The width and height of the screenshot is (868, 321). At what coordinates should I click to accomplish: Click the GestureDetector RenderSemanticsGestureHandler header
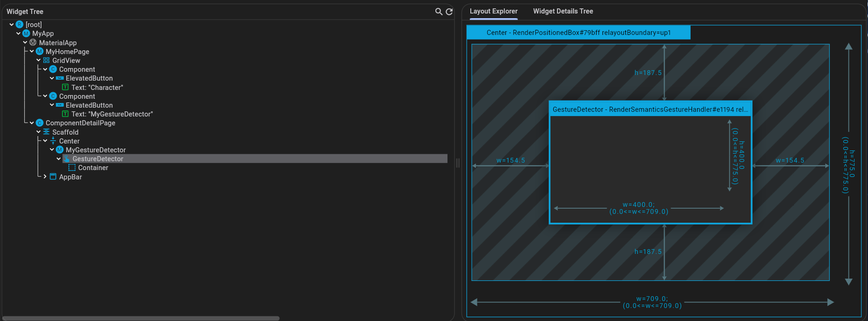(650, 109)
